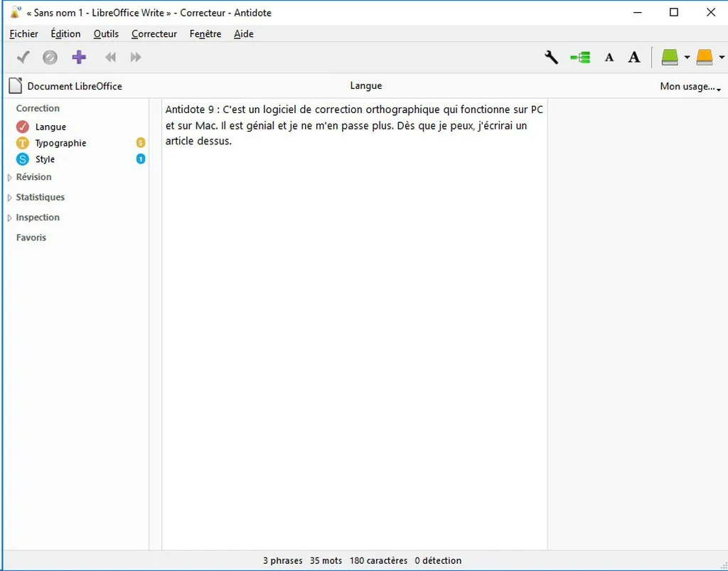Go to next detection with right arrows
728x571 pixels.
pyautogui.click(x=136, y=58)
